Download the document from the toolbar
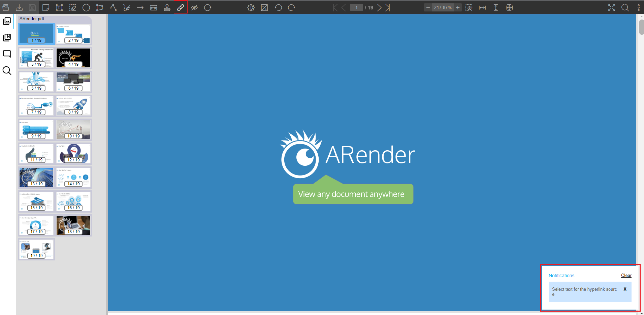644x315 pixels. click(x=19, y=7)
